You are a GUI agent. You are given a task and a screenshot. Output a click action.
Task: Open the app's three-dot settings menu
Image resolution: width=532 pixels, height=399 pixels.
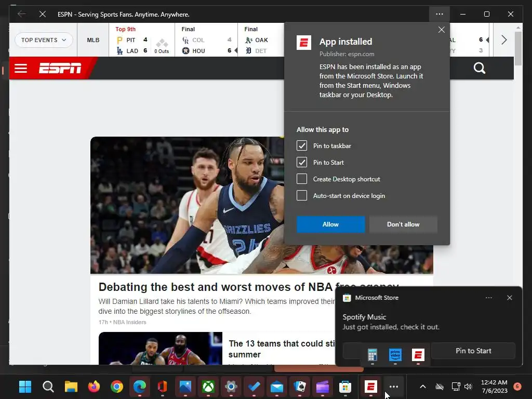click(x=440, y=14)
